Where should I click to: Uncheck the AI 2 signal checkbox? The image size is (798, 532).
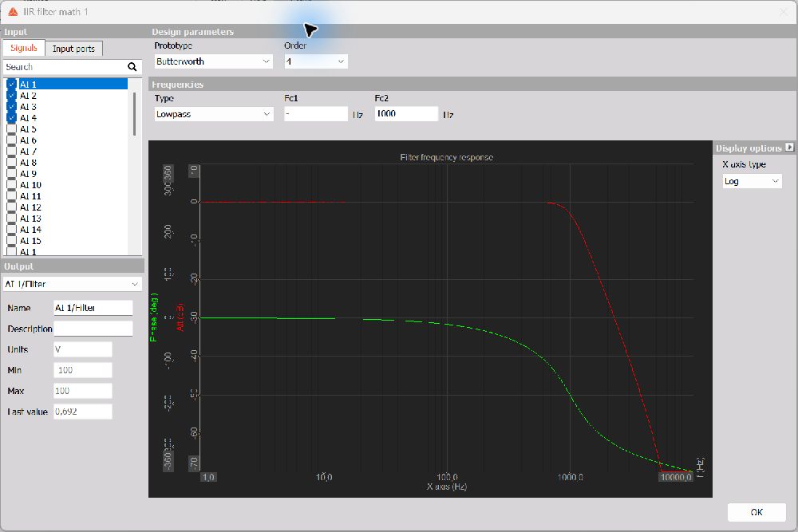(12, 96)
